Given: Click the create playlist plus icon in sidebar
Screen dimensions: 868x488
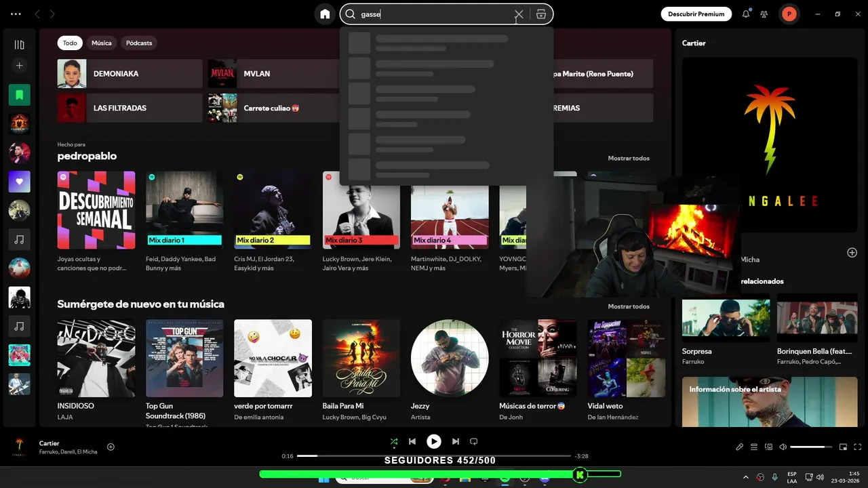Looking at the screenshot, I should (x=19, y=66).
